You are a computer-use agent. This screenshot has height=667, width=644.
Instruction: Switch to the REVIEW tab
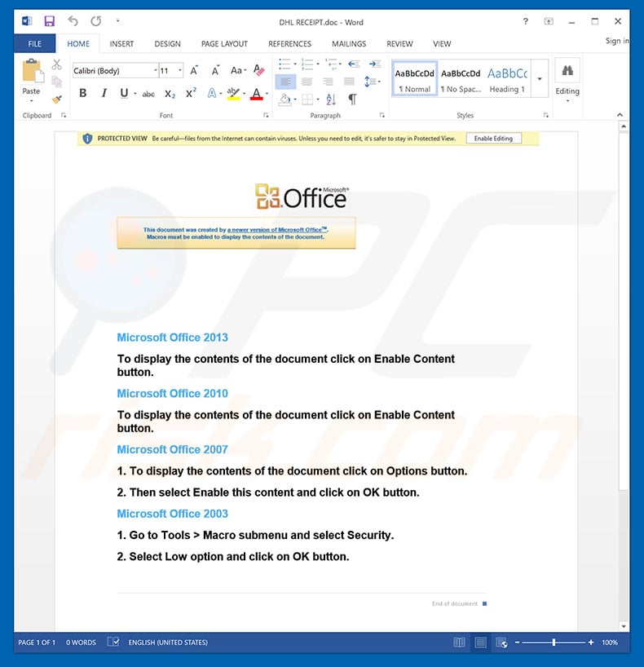pyautogui.click(x=399, y=44)
